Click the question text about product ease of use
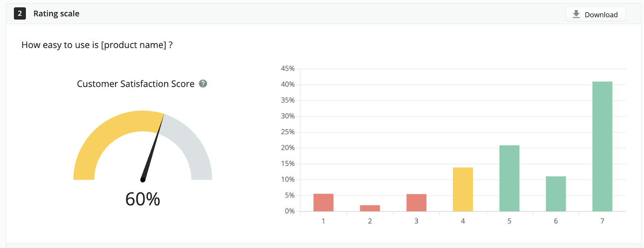This screenshot has height=248, width=644. [97, 45]
